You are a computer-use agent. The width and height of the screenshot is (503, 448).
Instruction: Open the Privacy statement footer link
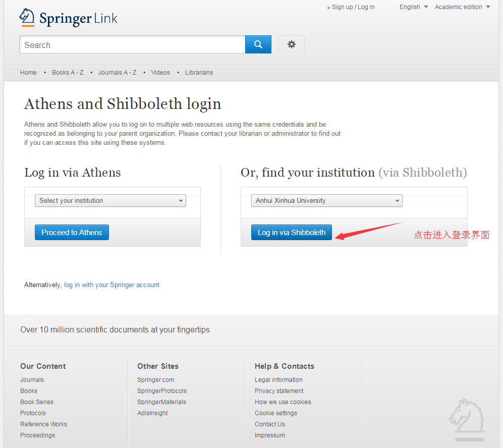coord(279,391)
